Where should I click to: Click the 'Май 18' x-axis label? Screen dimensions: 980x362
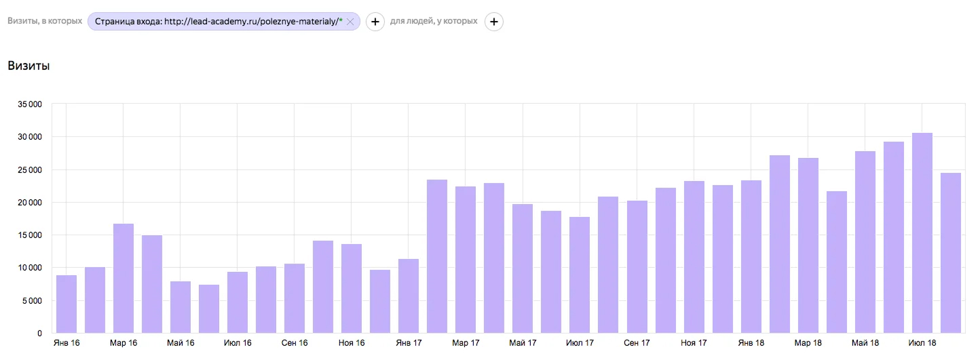point(865,343)
